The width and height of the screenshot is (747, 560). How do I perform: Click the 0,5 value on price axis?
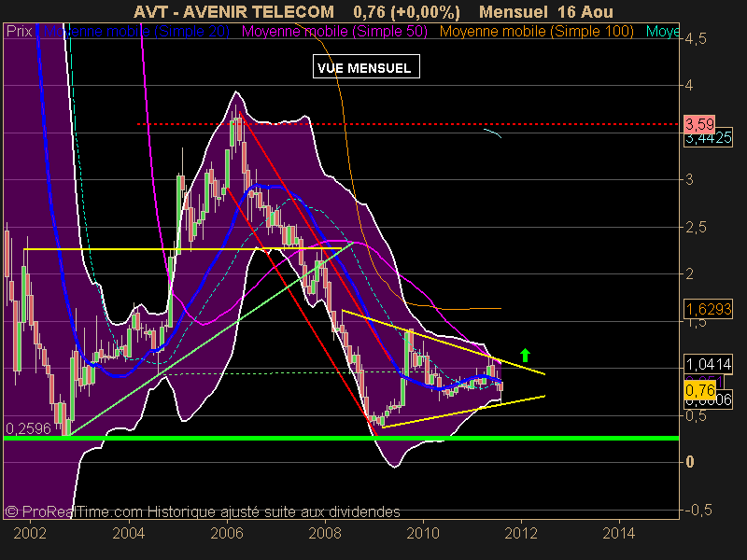coord(695,415)
